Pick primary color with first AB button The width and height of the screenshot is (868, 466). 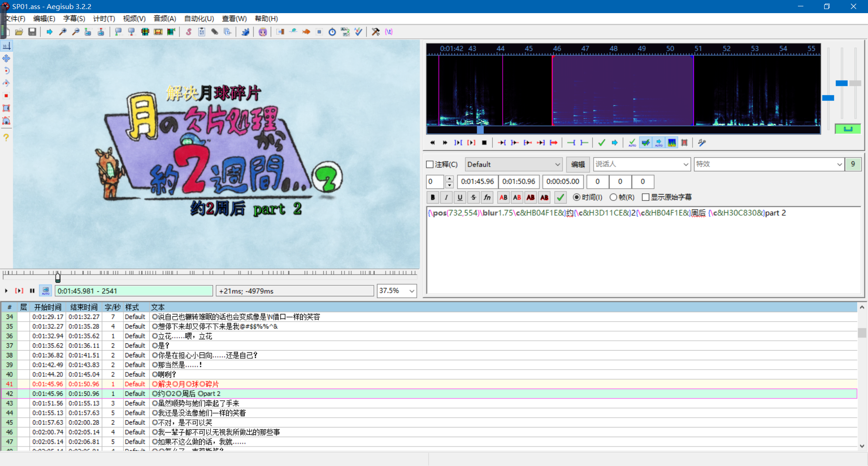coord(503,197)
